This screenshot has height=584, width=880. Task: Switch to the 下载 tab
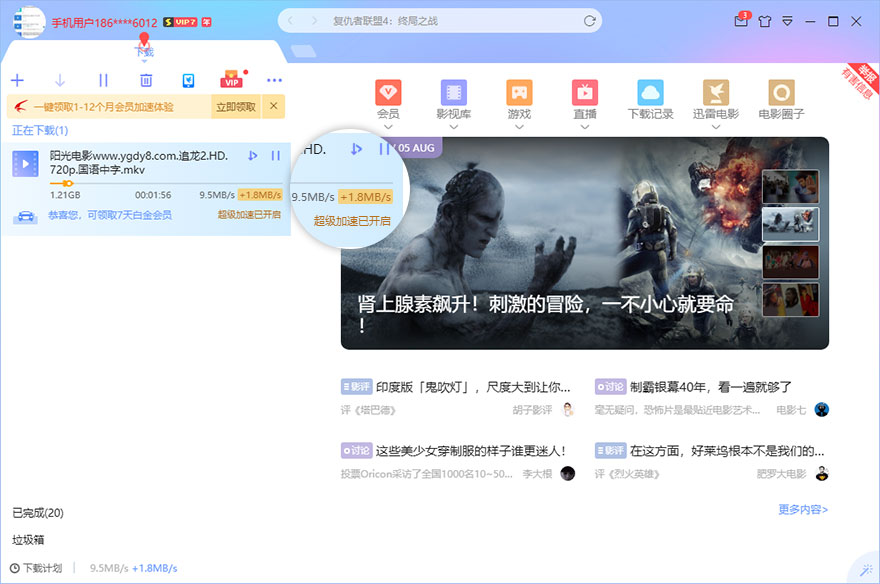tap(144, 52)
